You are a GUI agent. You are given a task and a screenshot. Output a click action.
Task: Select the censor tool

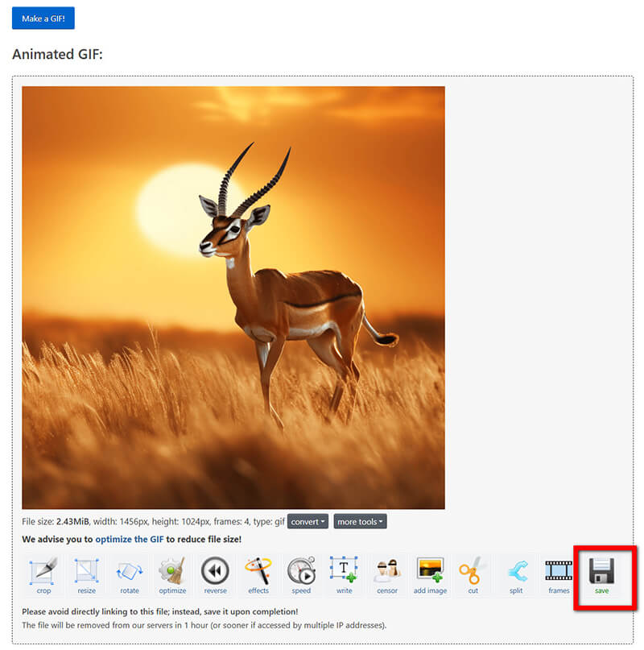click(387, 576)
